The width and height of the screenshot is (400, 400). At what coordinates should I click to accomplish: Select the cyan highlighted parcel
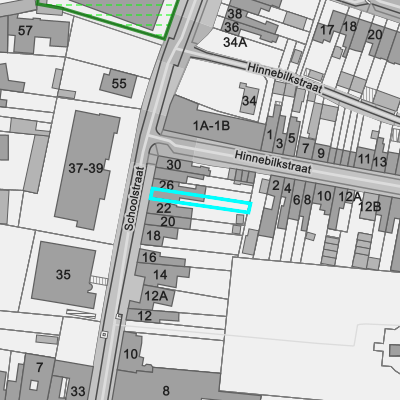(x=200, y=200)
